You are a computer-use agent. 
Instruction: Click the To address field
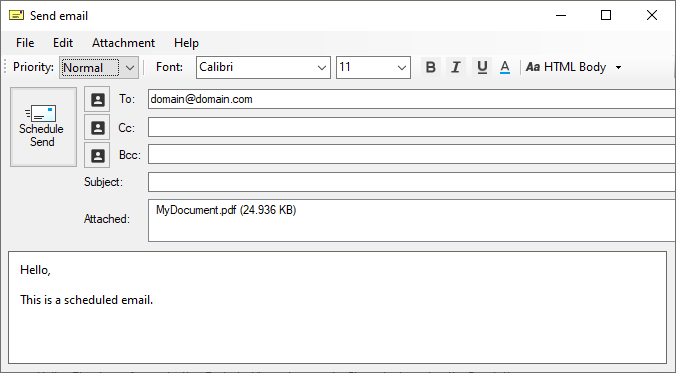click(412, 99)
